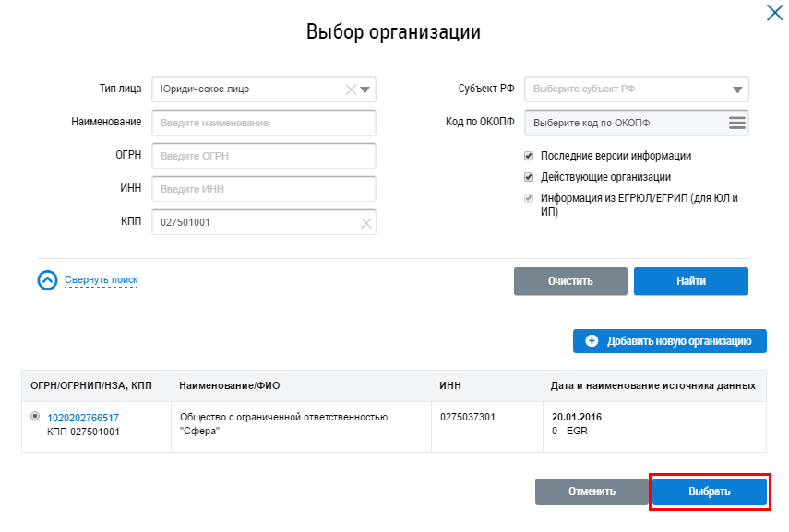Open OGRN link 1020202766517
This screenshot has width=789, height=532.
(83, 418)
